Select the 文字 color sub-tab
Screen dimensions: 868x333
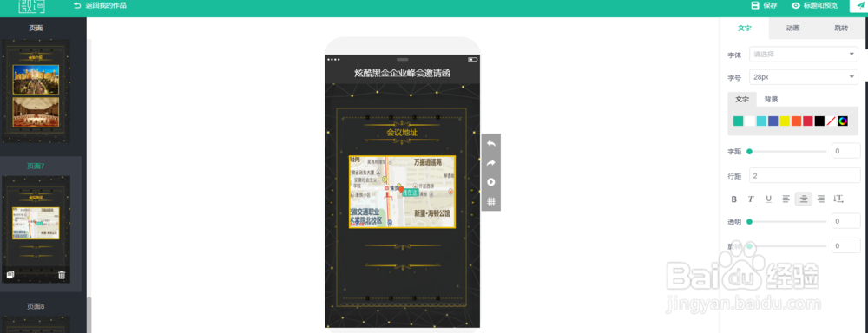click(x=742, y=100)
